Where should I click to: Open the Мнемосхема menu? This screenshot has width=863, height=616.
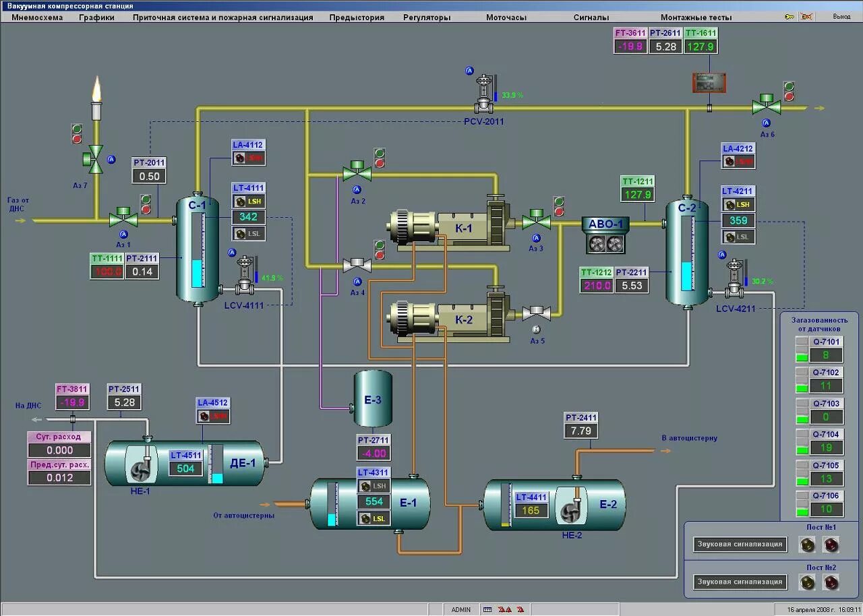[x=37, y=18]
